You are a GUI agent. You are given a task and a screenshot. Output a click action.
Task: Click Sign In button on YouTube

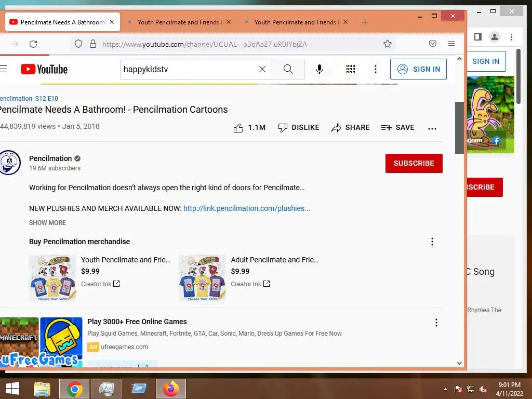pyautogui.click(x=418, y=69)
